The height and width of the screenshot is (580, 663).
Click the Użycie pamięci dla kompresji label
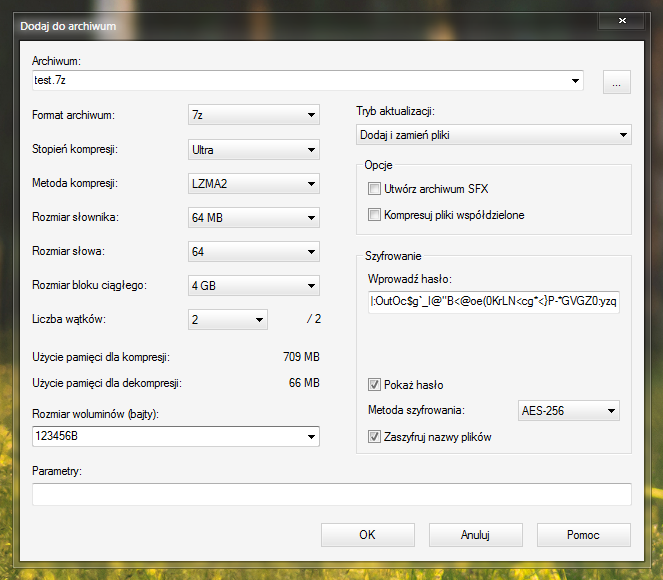tap(101, 357)
